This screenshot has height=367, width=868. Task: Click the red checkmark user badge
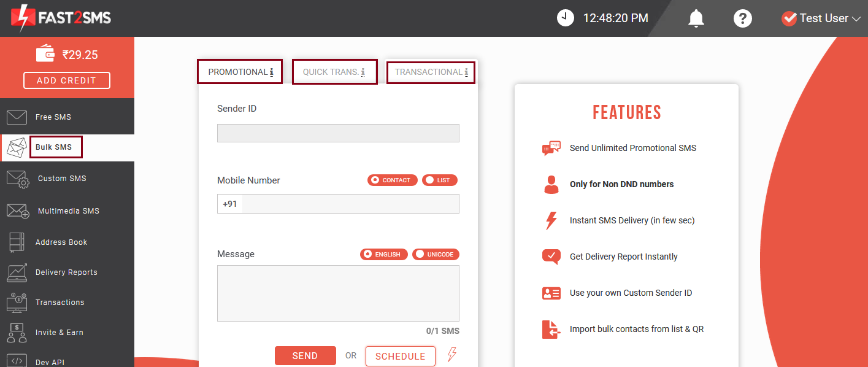[789, 18]
